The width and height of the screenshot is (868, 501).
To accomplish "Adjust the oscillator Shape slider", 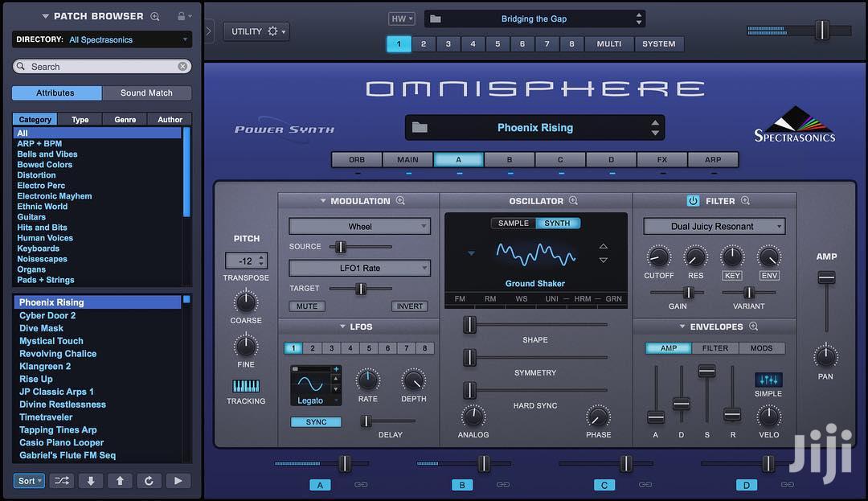I will coord(469,325).
